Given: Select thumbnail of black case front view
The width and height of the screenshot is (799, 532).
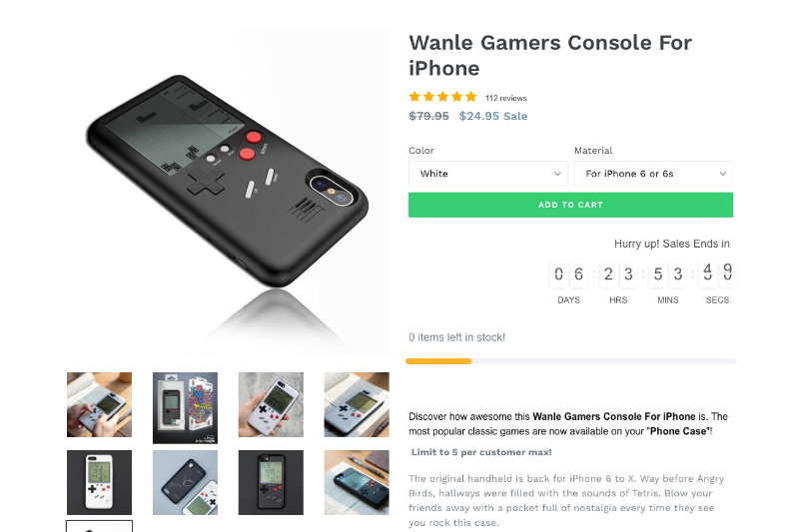Looking at the screenshot, I should (271, 482).
